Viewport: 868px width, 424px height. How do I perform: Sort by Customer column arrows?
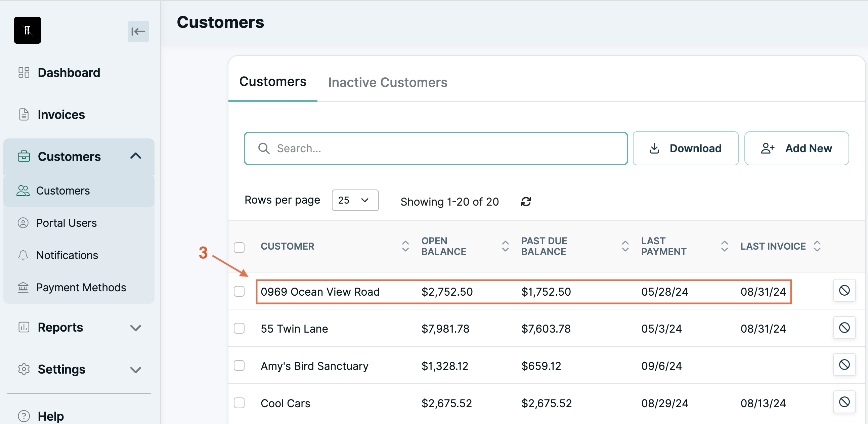coord(405,246)
